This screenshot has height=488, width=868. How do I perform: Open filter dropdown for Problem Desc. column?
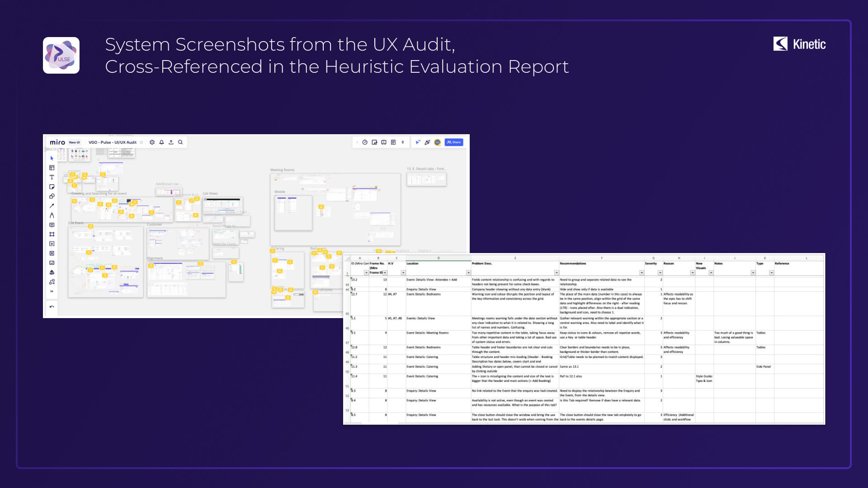point(557,273)
